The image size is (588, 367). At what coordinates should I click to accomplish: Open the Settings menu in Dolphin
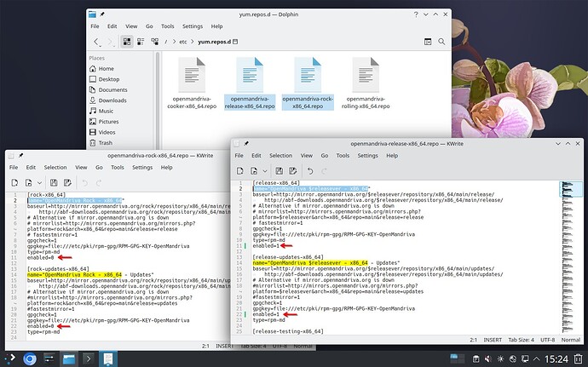coord(193,26)
